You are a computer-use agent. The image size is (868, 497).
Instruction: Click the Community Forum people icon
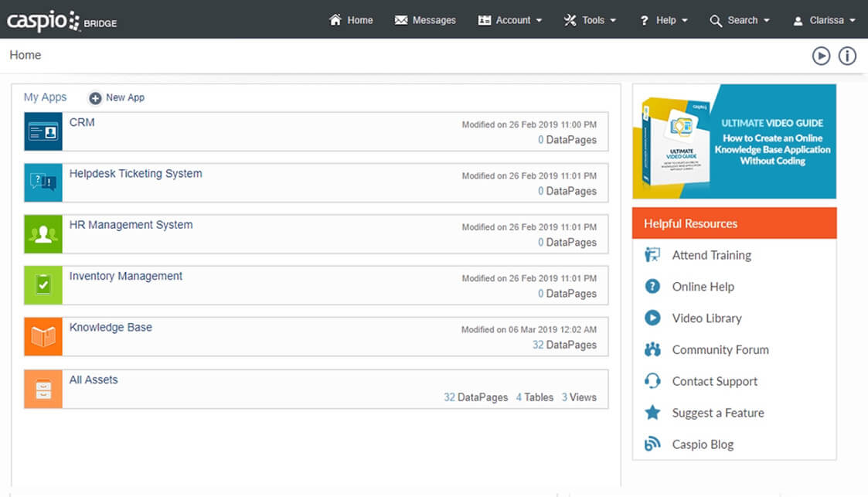pyautogui.click(x=652, y=349)
